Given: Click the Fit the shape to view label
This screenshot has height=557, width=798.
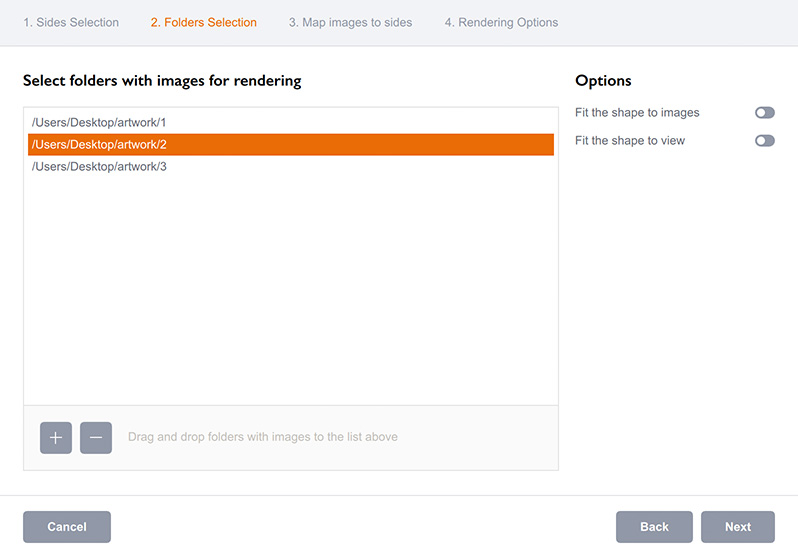Looking at the screenshot, I should coord(630,141).
